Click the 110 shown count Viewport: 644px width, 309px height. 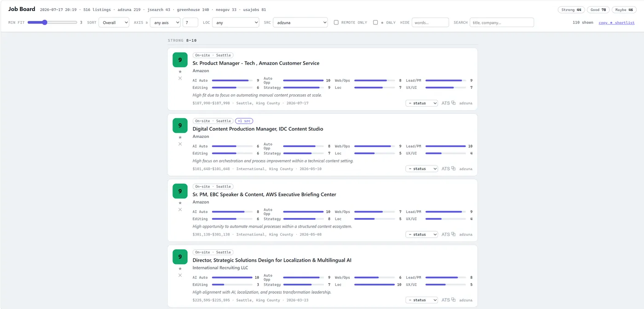(x=583, y=23)
